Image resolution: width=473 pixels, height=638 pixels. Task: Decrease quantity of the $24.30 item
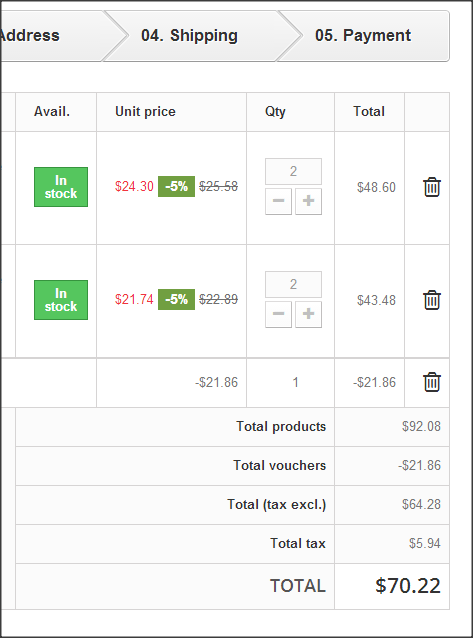[278, 201]
